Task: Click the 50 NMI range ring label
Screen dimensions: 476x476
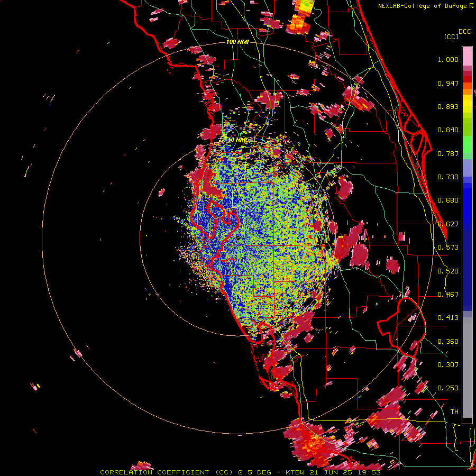Action: pos(237,140)
